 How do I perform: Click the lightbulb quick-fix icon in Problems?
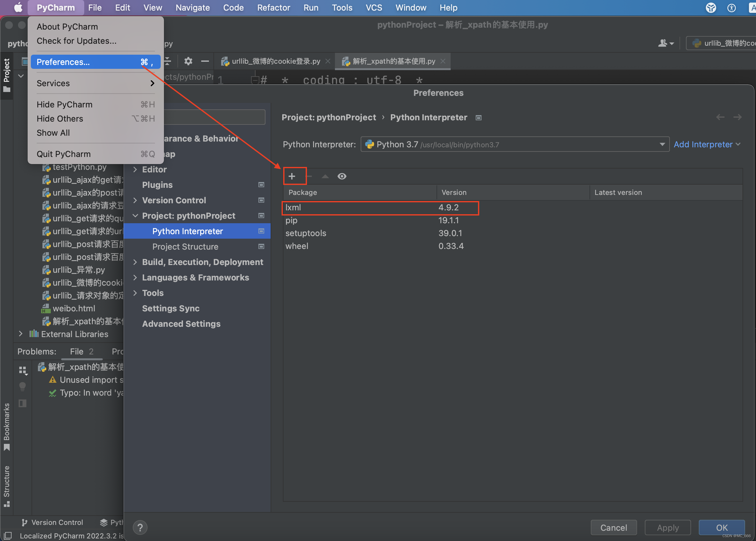pos(22,386)
